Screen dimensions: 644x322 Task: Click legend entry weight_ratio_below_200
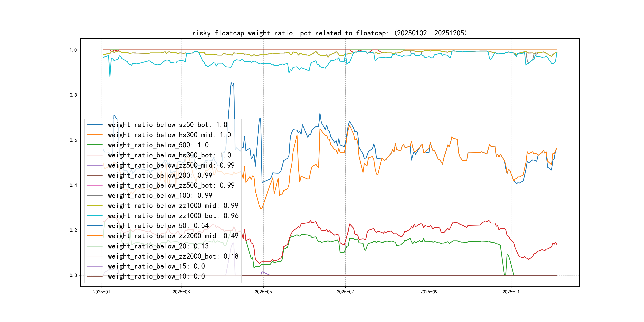(x=160, y=176)
